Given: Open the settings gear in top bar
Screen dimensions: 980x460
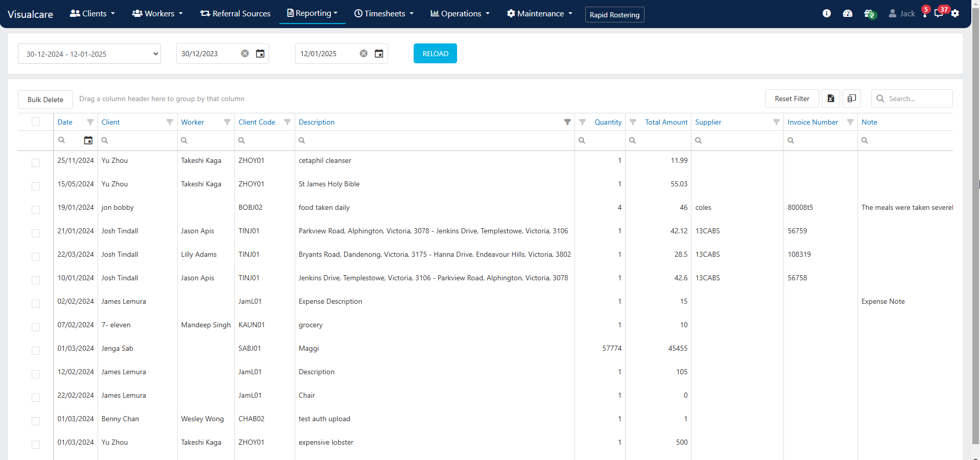Looking at the screenshot, I should pos(955,14).
